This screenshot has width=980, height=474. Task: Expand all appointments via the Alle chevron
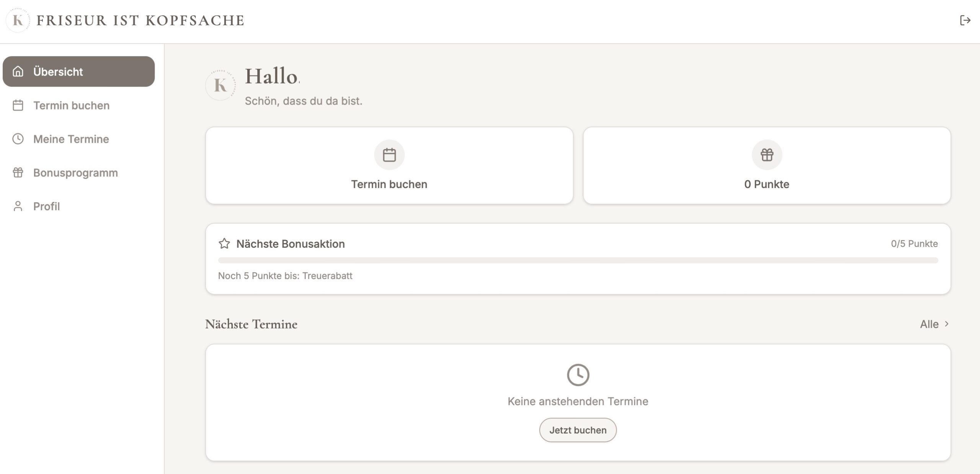(x=947, y=324)
